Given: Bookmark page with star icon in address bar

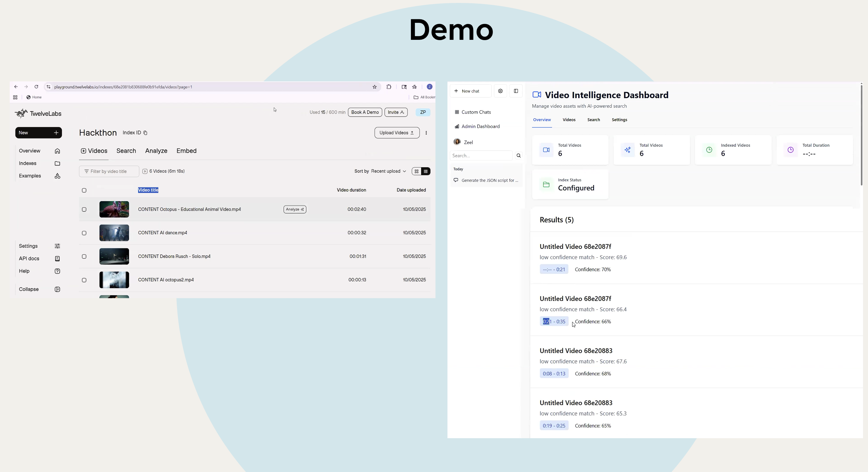Looking at the screenshot, I should [374, 87].
